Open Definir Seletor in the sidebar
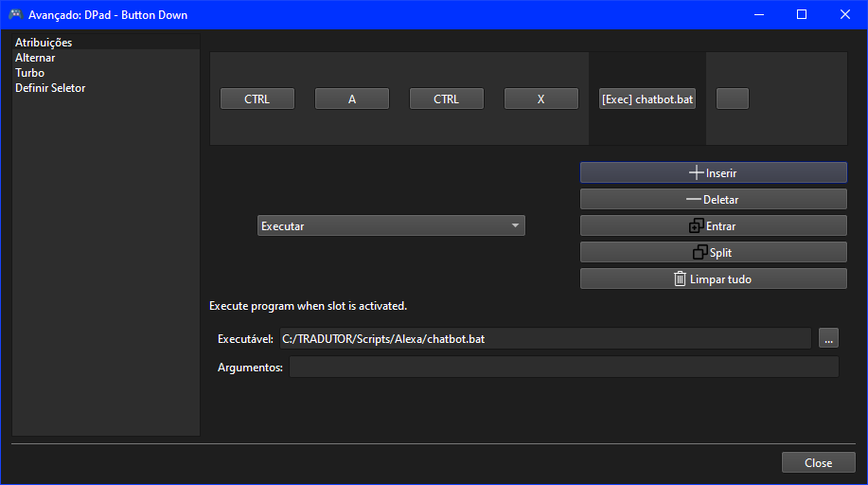 click(50, 88)
